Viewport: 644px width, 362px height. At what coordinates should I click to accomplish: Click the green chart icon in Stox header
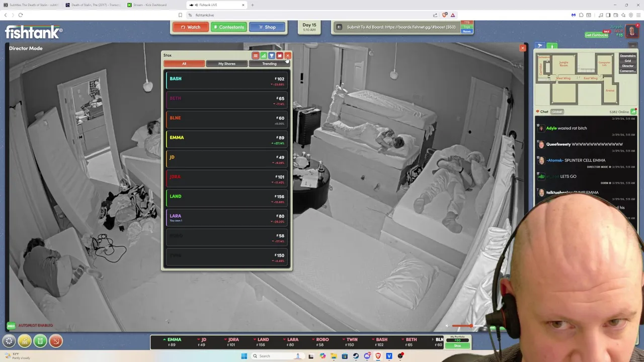[264, 55]
